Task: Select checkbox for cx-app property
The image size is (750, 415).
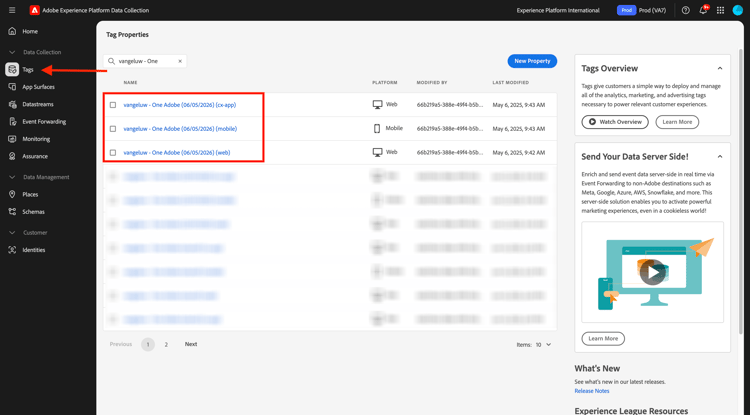Action: pos(113,105)
